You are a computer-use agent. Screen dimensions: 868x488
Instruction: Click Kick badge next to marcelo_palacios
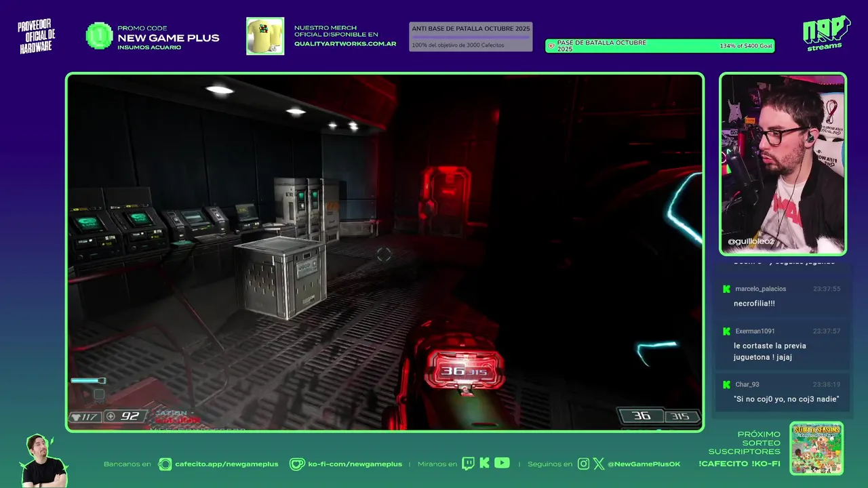726,289
